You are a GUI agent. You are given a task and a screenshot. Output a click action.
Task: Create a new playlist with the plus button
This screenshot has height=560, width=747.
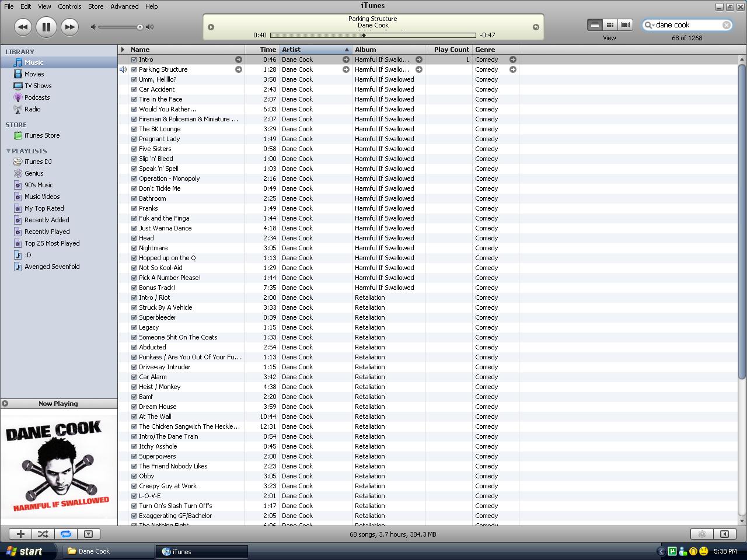coord(20,534)
